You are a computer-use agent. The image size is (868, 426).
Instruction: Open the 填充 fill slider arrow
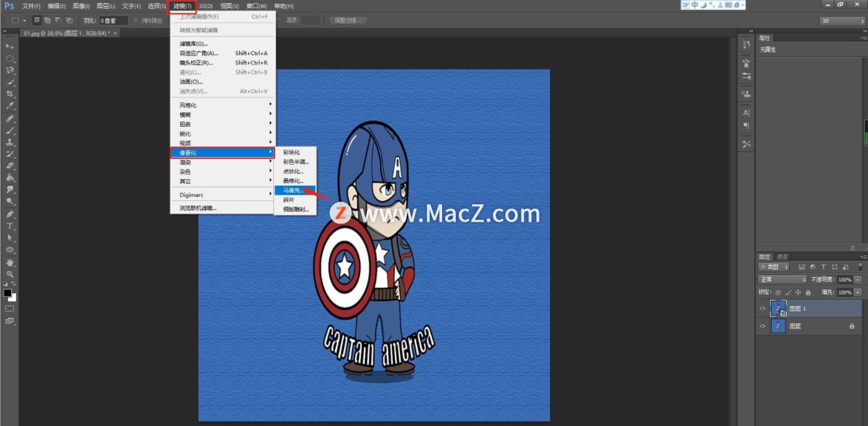[x=858, y=292]
